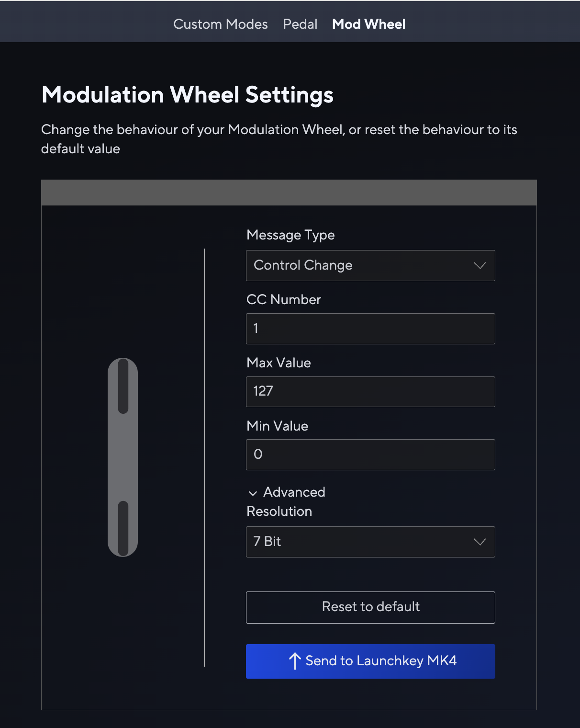Screen dimensions: 580x728
Task: Open the Pedal tab
Action: [300, 24]
